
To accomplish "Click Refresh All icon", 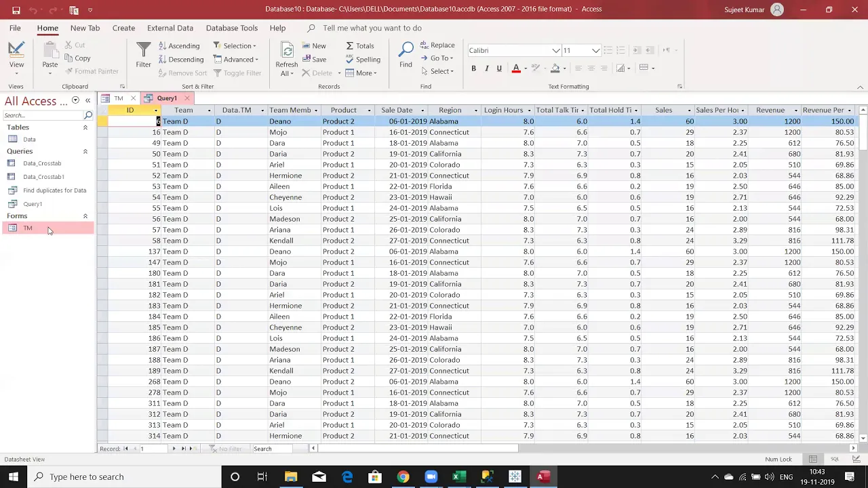I will 286,58.
